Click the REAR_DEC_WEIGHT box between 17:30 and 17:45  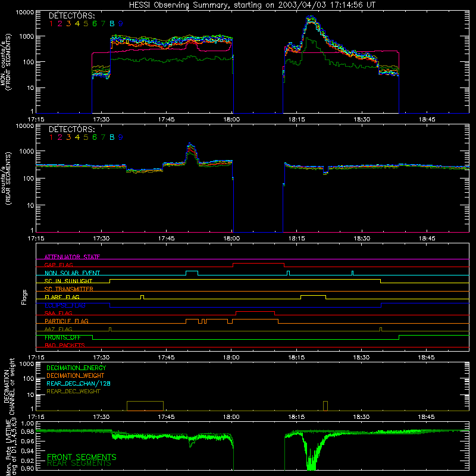[x=145, y=406]
